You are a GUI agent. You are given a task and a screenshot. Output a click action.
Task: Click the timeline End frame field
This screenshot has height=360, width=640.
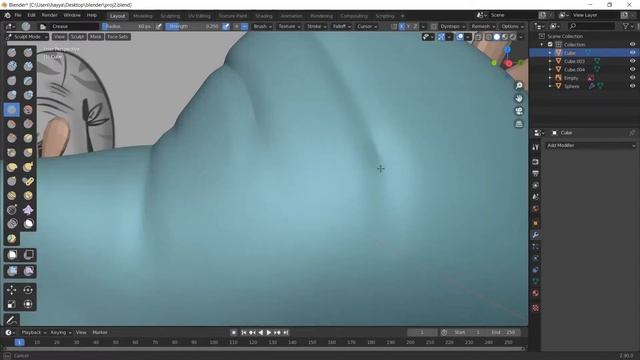[x=503, y=333]
